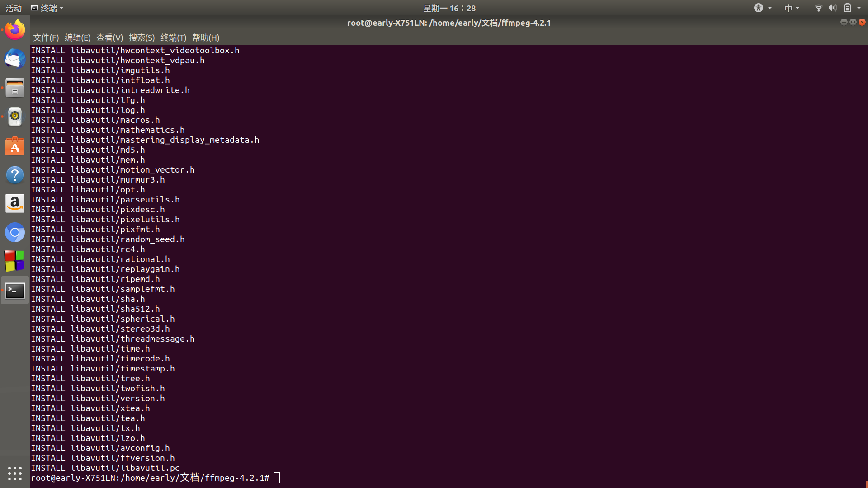868x488 pixels.
Task: Launch Amazon from the dock
Action: [15, 204]
